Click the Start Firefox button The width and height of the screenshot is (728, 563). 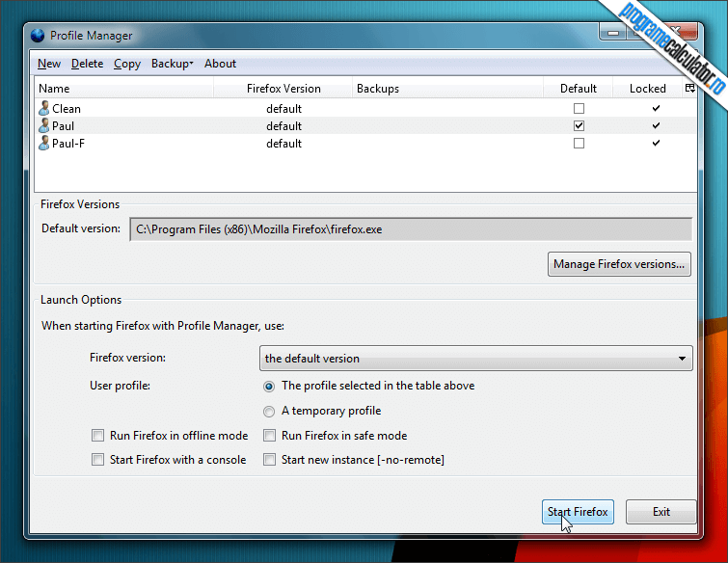coord(578,512)
